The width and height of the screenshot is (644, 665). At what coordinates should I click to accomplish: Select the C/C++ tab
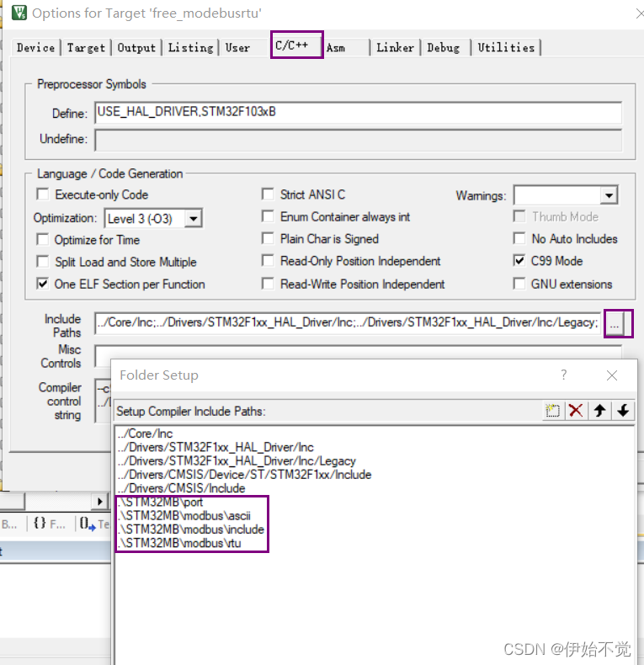point(297,45)
